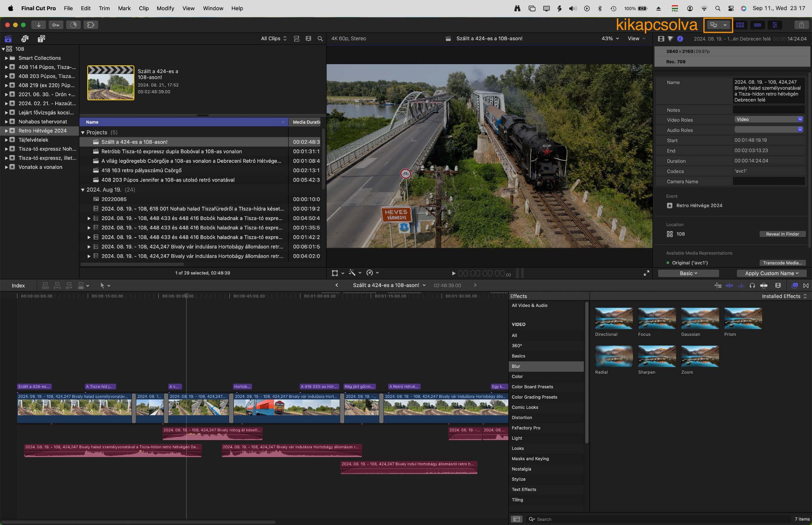Open the Keyword Editor key icon

point(56,25)
